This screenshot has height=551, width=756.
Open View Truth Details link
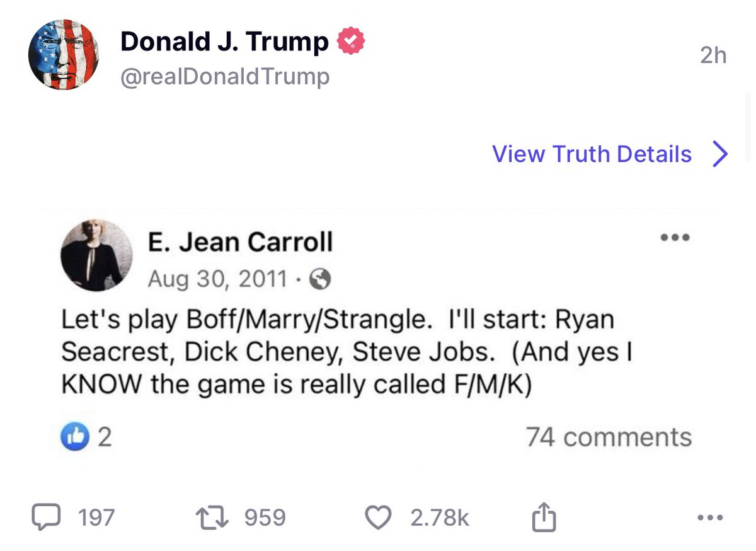click(592, 154)
